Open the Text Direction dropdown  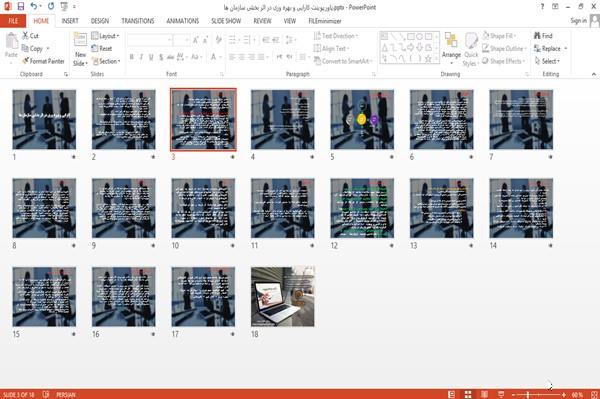[336, 36]
